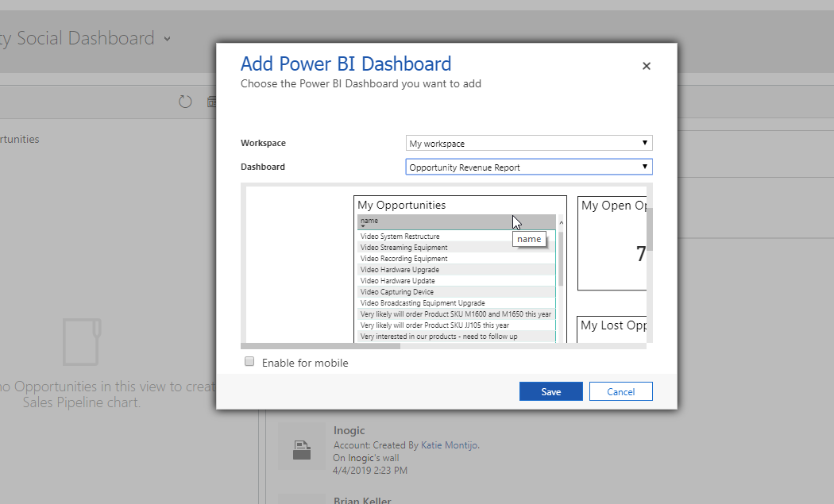834x504 pixels.
Task: Open the Dashboard dropdown showing Opportunity Revenue Report
Action: point(529,167)
